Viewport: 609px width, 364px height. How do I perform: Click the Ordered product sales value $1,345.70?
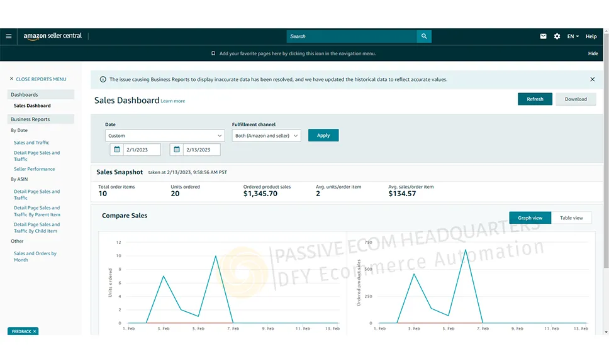coord(260,194)
